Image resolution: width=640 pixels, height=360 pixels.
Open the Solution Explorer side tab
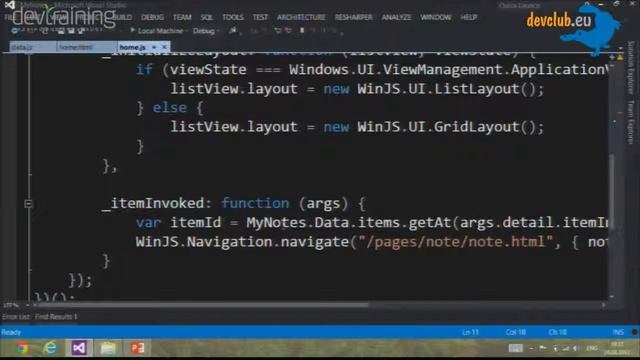click(631, 67)
